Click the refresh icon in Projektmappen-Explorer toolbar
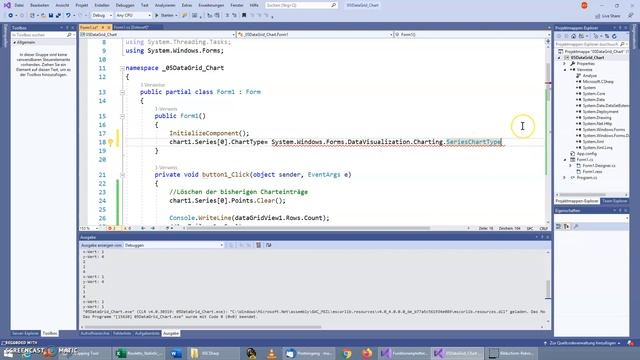The image size is (640, 360). click(614, 36)
